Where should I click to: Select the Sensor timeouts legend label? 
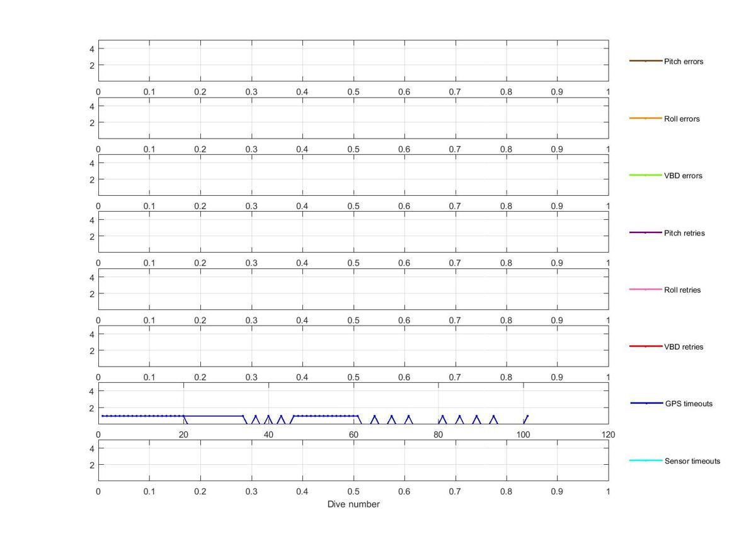(x=692, y=461)
